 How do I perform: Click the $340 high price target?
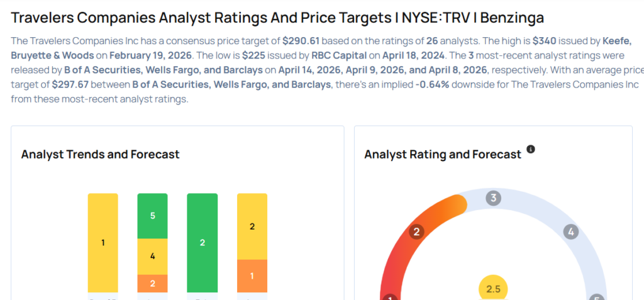[543, 40]
